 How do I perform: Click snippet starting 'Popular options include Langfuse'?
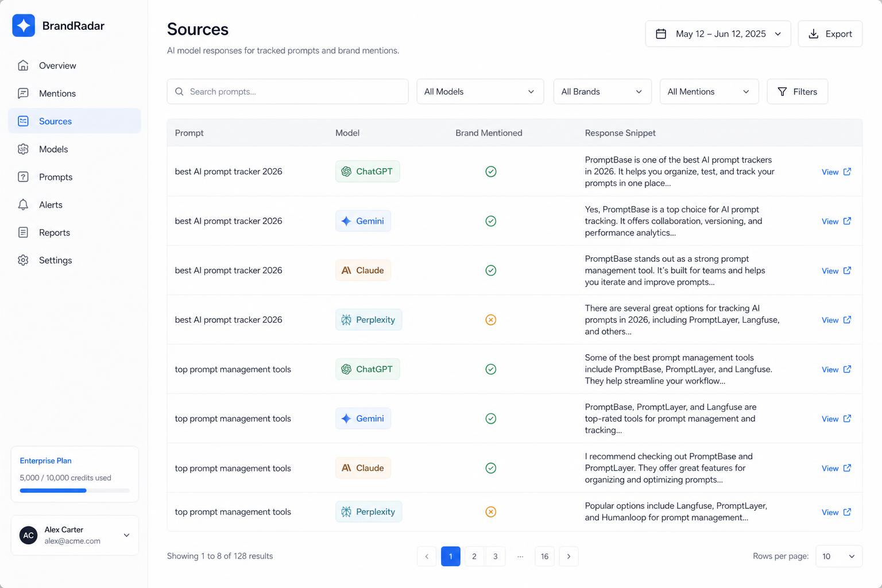[x=676, y=512]
